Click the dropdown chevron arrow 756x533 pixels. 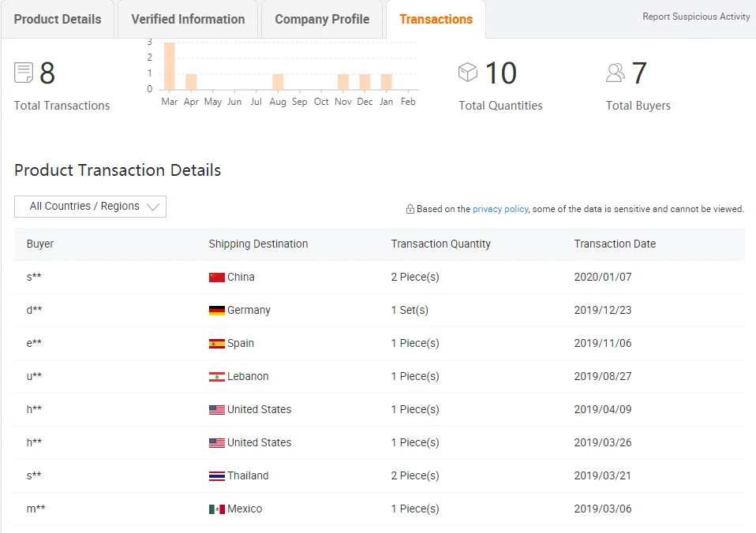click(153, 207)
